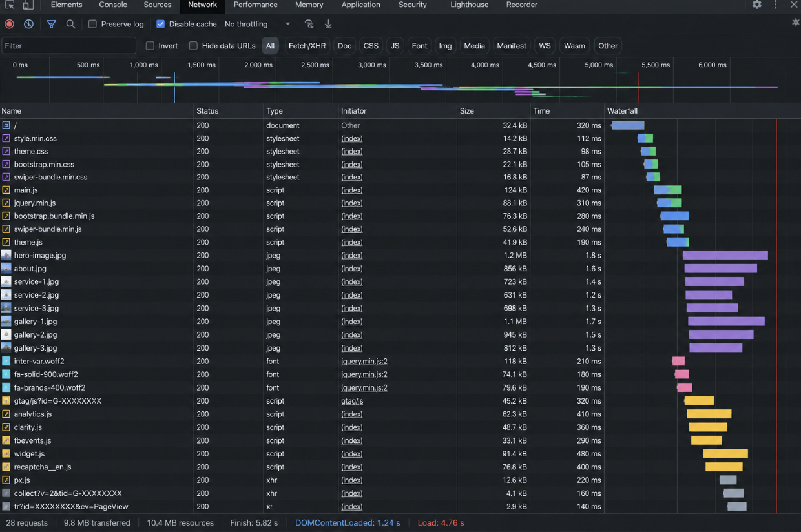Image resolution: width=801 pixels, height=532 pixels.
Task: Open customize panel icon at far right
Action: pyautogui.click(x=796, y=23)
